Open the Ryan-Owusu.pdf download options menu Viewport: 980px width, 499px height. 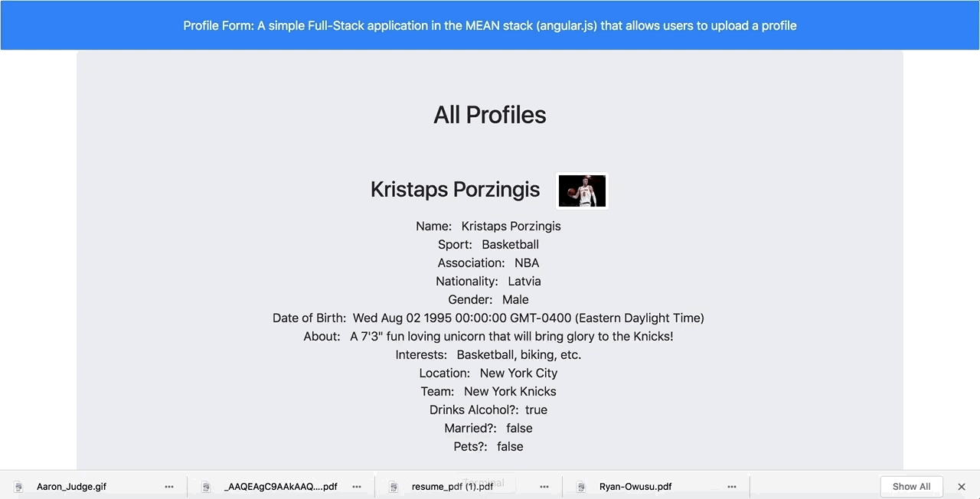732,487
